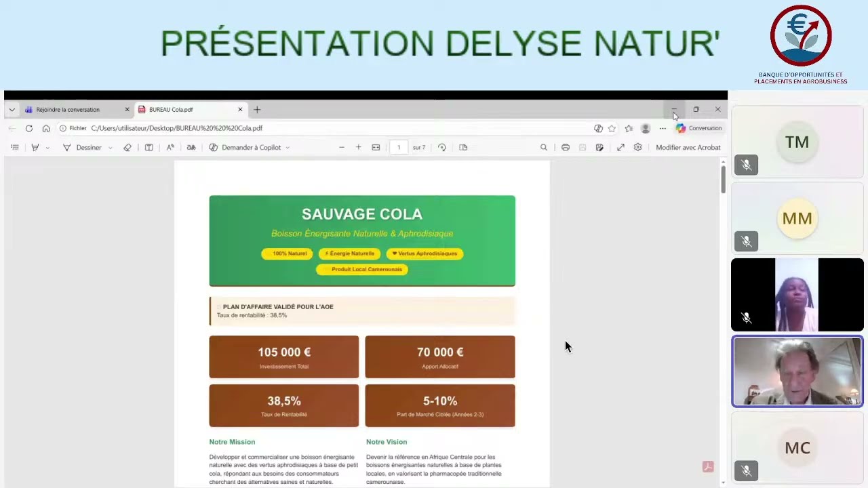Click the rotate page icon
The height and width of the screenshot is (488, 868).
pos(442,147)
